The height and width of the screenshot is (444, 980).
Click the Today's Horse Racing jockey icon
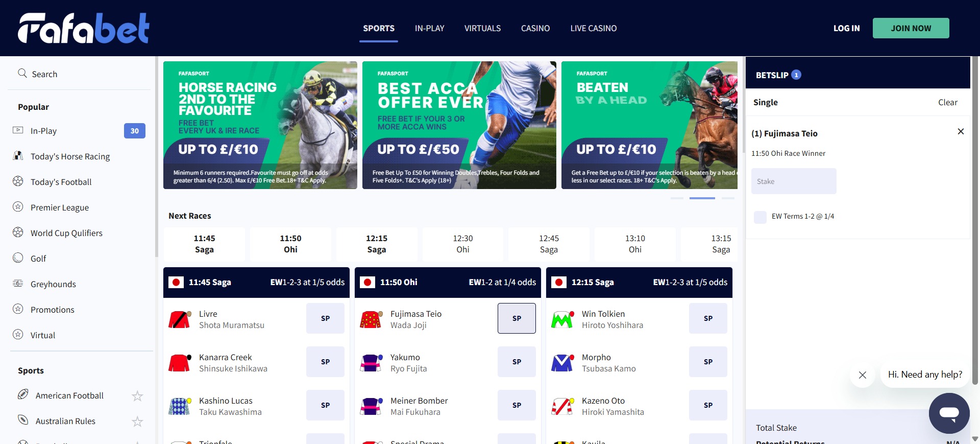click(x=18, y=156)
